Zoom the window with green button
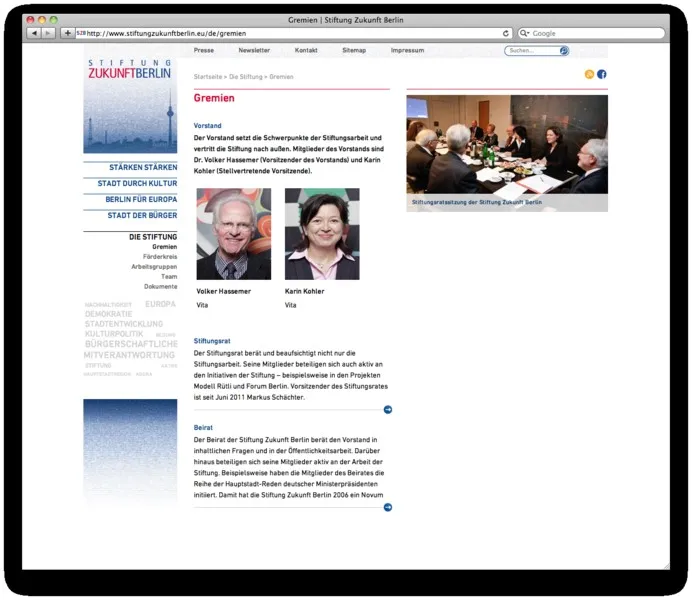This screenshot has width=692, height=600. tap(53, 20)
